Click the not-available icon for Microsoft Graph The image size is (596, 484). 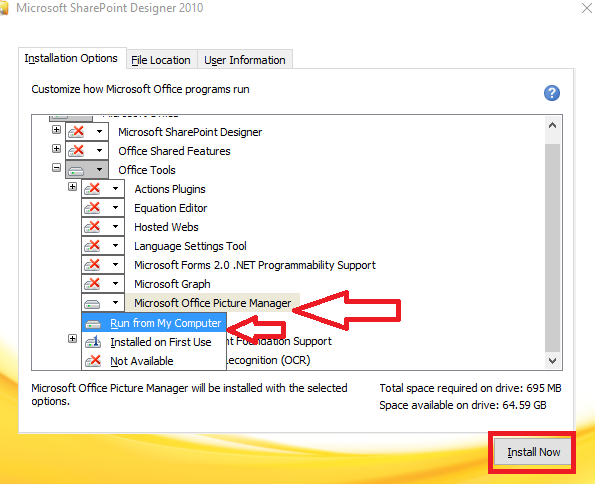pos(92,284)
